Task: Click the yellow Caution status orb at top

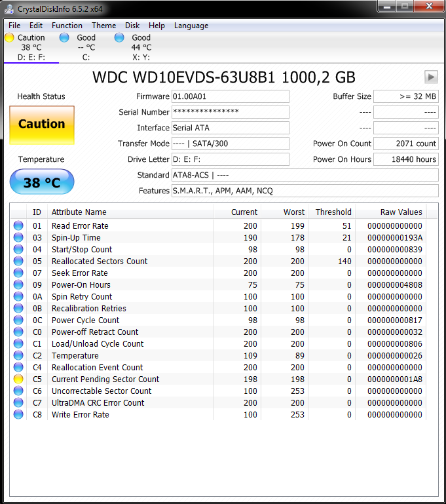Action: (x=10, y=37)
